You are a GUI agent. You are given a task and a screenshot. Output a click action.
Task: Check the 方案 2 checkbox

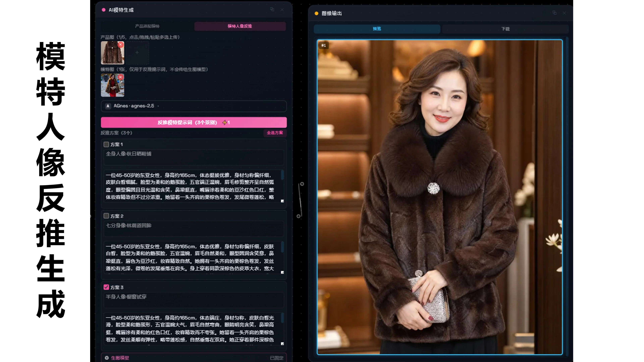(106, 216)
